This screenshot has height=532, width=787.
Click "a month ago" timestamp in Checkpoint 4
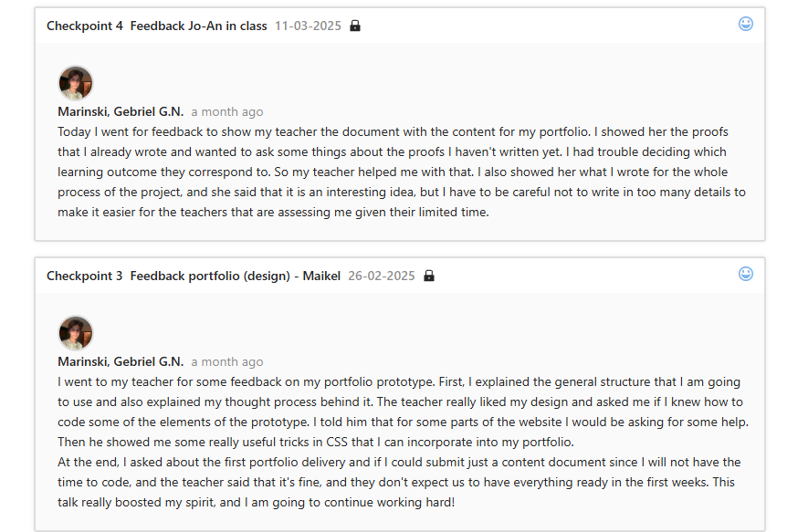(226, 111)
